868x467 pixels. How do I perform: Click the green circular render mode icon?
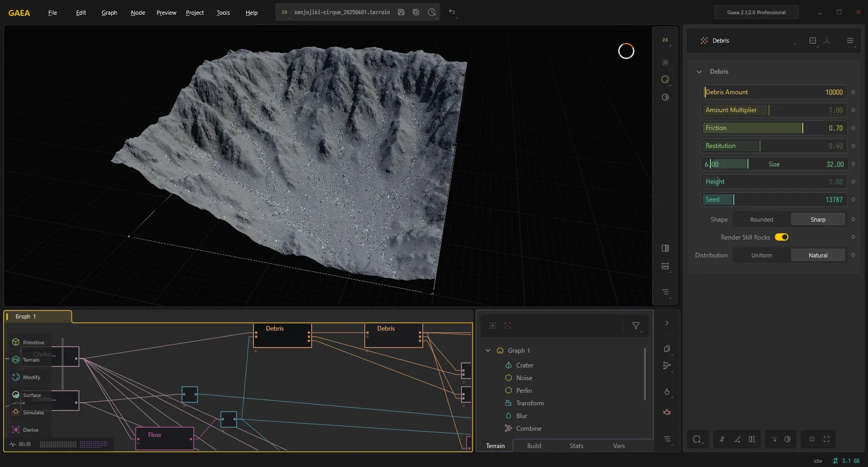(x=665, y=80)
